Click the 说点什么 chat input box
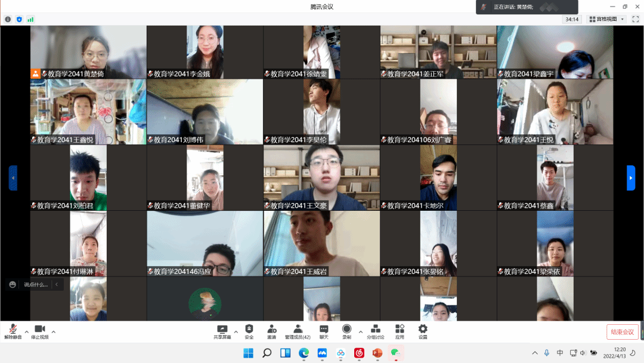Viewport: 644px width, 363px height. tap(36, 285)
